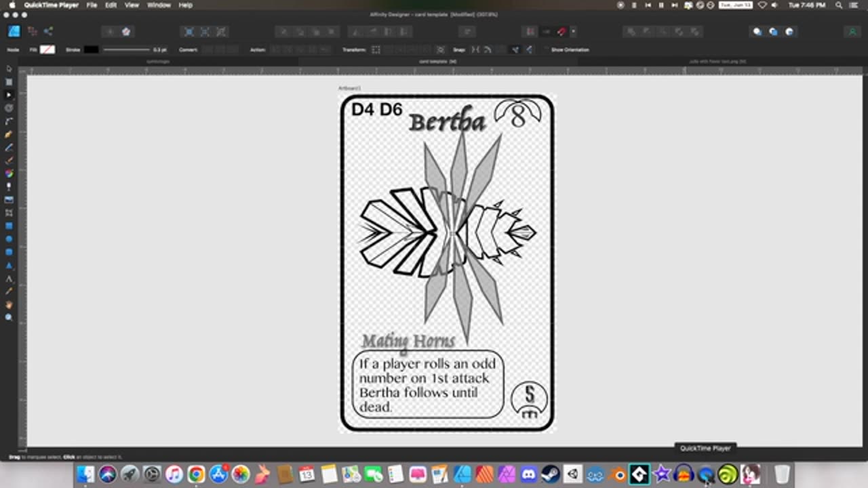The width and height of the screenshot is (868, 488).
Task: Click the Spotlight search icon in menu bar
Action: pyautogui.click(x=838, y=5)
